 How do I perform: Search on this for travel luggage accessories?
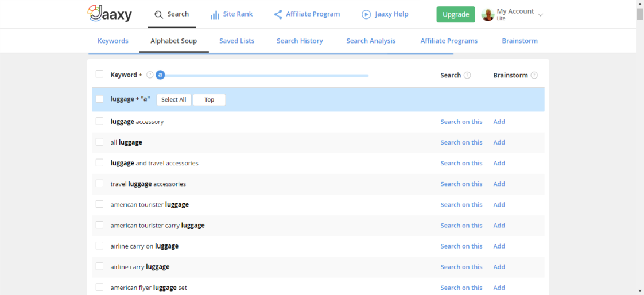tap(461, 184)
